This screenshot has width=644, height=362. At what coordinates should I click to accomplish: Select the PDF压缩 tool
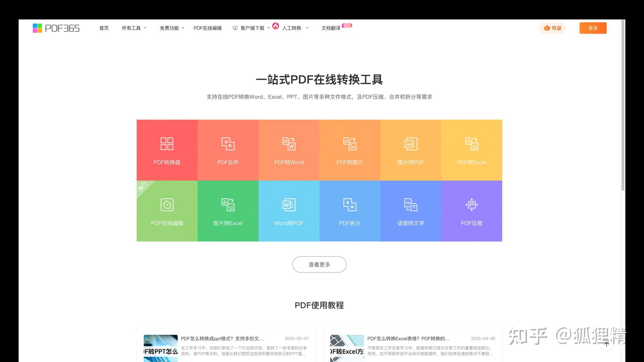(472, 211)
